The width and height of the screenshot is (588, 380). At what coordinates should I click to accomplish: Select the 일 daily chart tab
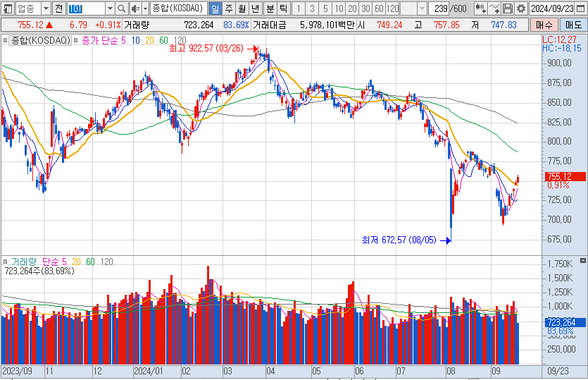(x=215, y=8)
